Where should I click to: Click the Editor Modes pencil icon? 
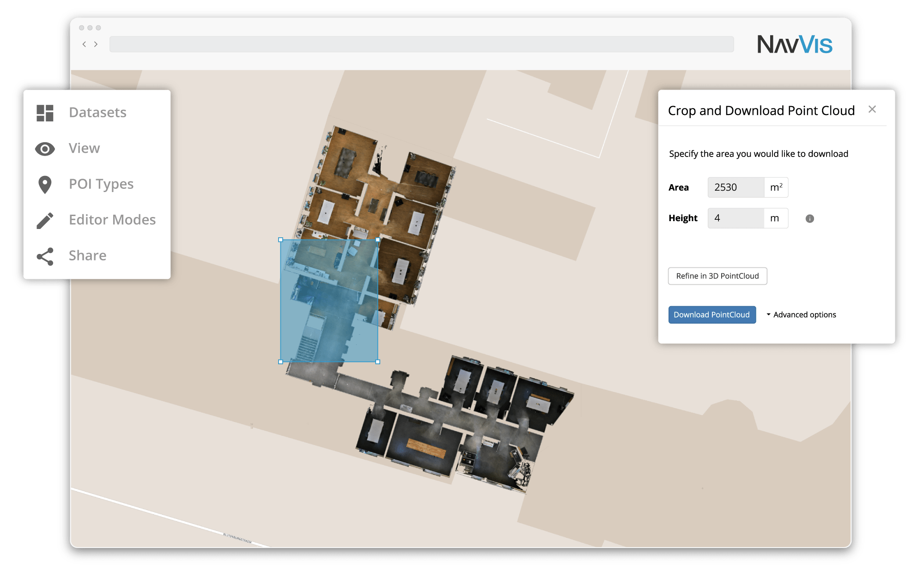point(45,220)
